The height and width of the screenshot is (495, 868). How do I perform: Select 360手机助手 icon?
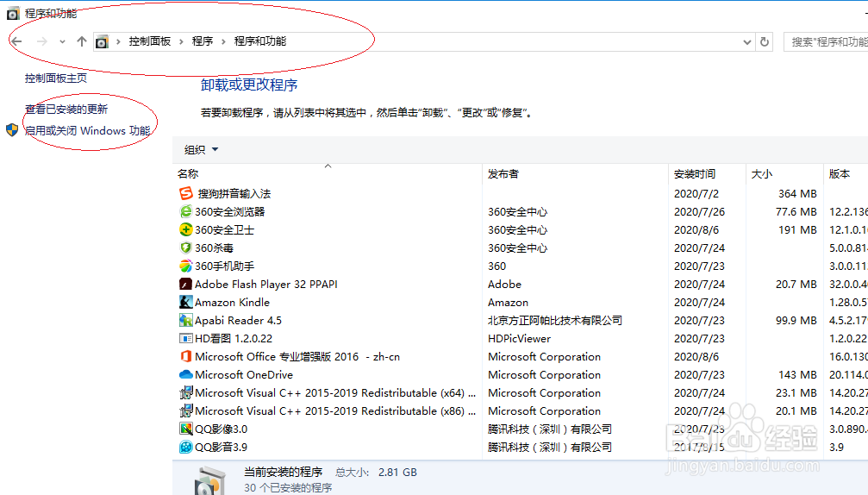click(186, 266)
